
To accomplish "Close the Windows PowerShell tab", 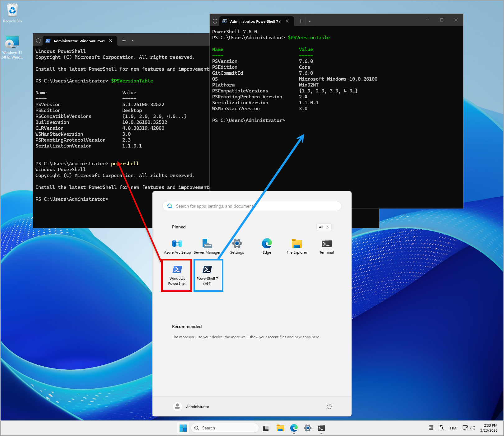I will (x=111, y=41).
